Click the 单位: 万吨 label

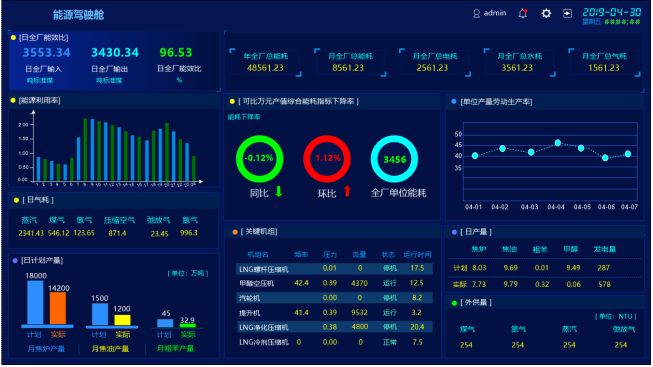point(188,273)
